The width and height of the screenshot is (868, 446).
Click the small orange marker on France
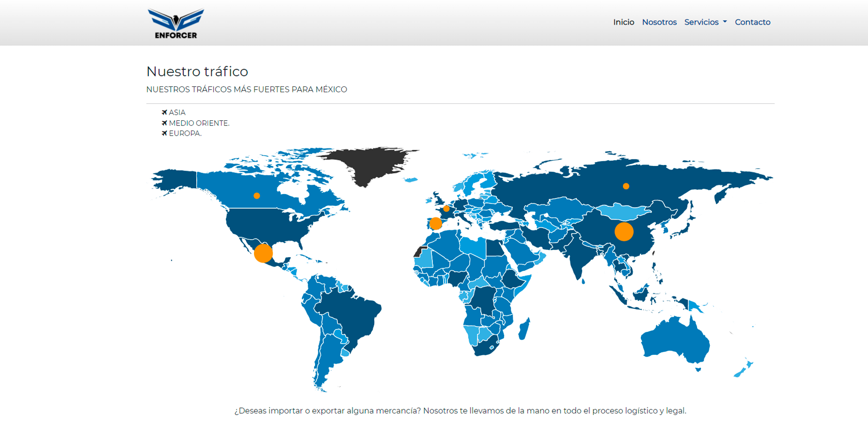tap(446, 209)
